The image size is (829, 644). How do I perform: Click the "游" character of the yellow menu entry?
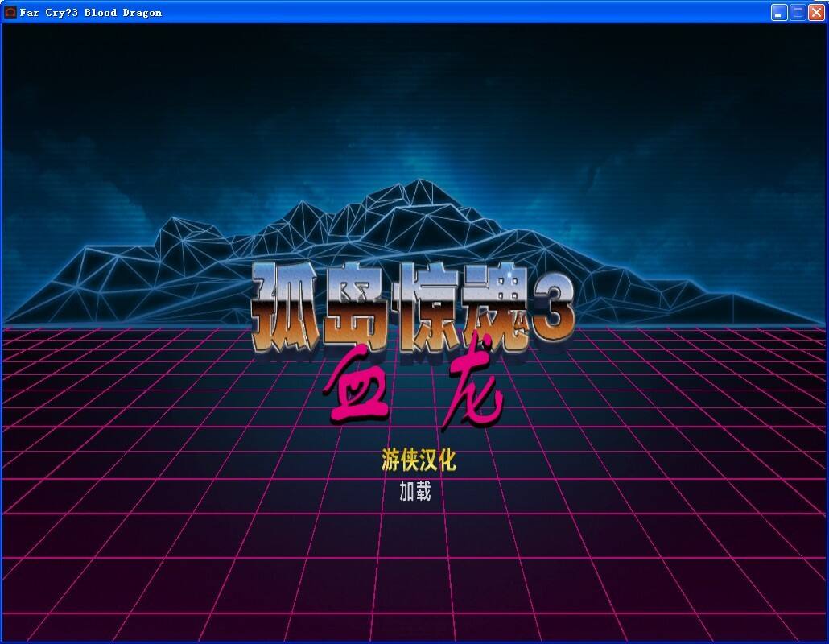point(390,460)
